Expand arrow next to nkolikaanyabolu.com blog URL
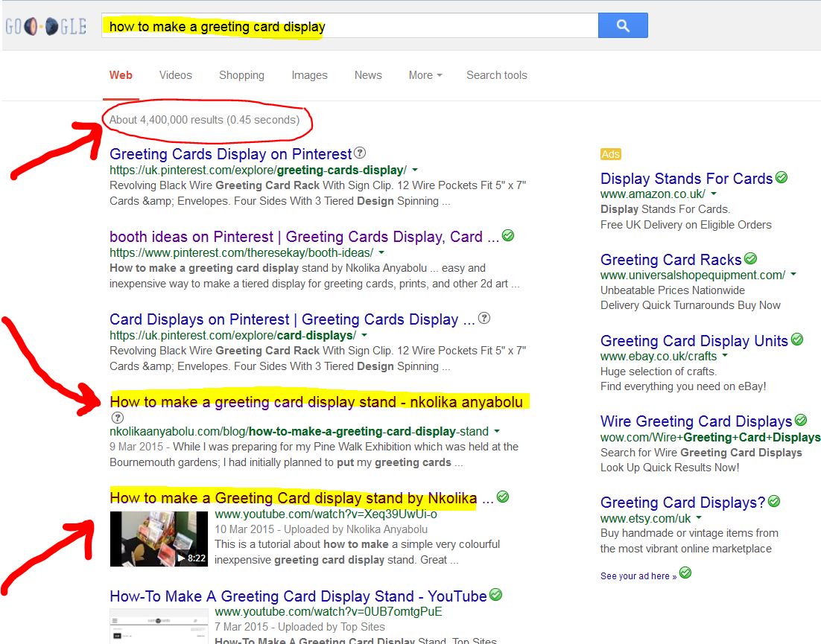The height and width of the screenshot is (644, 821). point(496,432)
